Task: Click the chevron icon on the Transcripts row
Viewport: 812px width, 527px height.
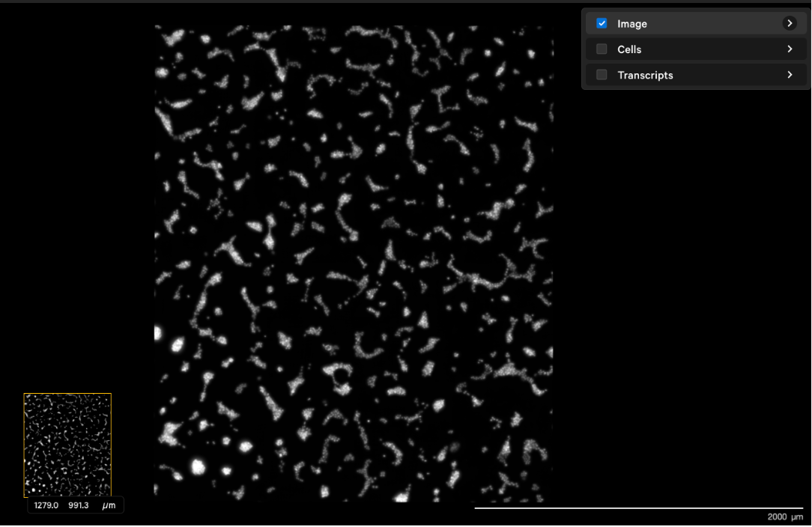Action: pos(790,75)
